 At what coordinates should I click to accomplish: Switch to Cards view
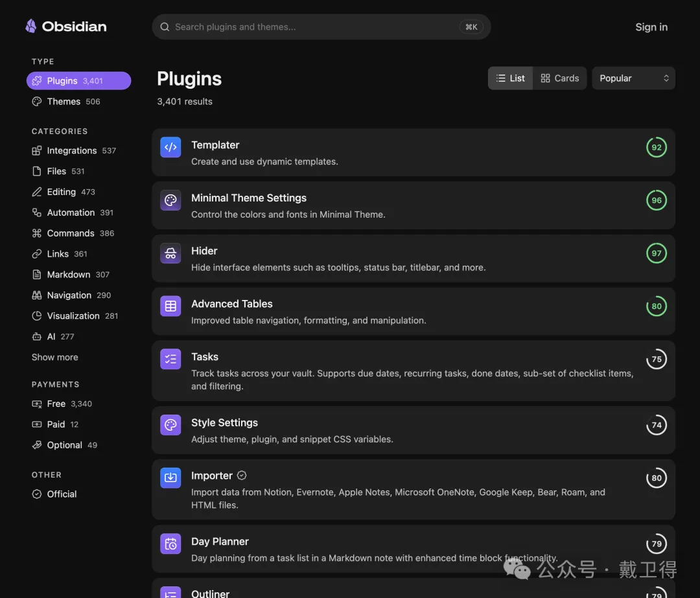pyautogui.click(x=560, y=78)
